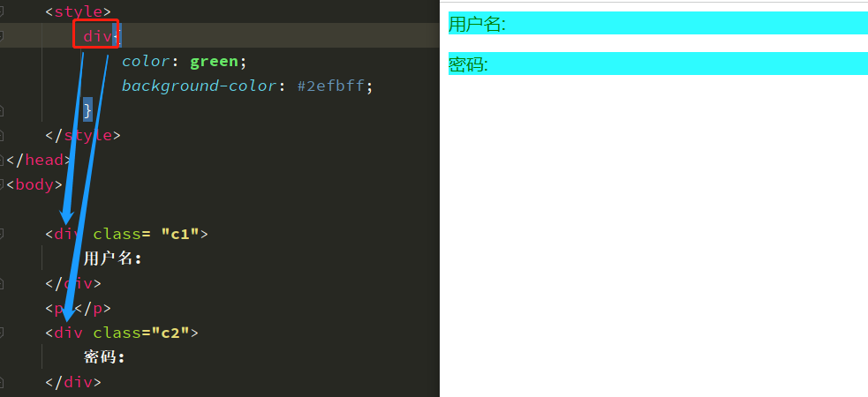Place cursor on the boxed div selector
Screen dimensions: 868x397
97,36
